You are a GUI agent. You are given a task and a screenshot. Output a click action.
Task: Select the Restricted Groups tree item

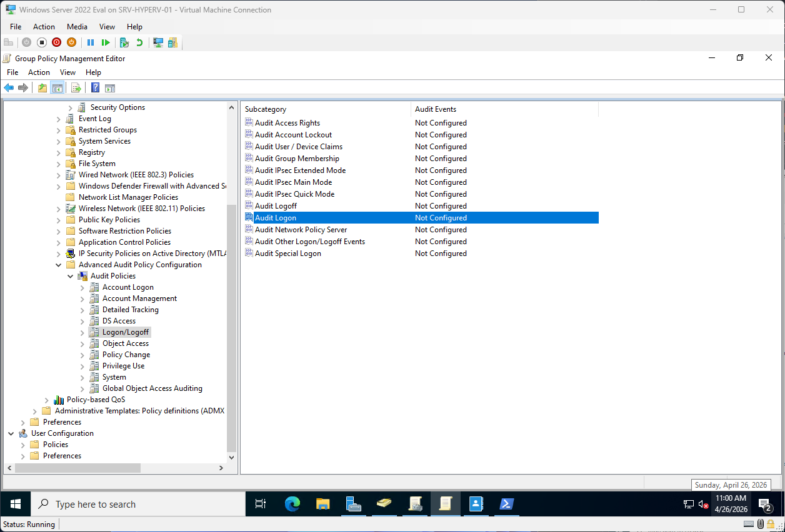tap(107, 130)
